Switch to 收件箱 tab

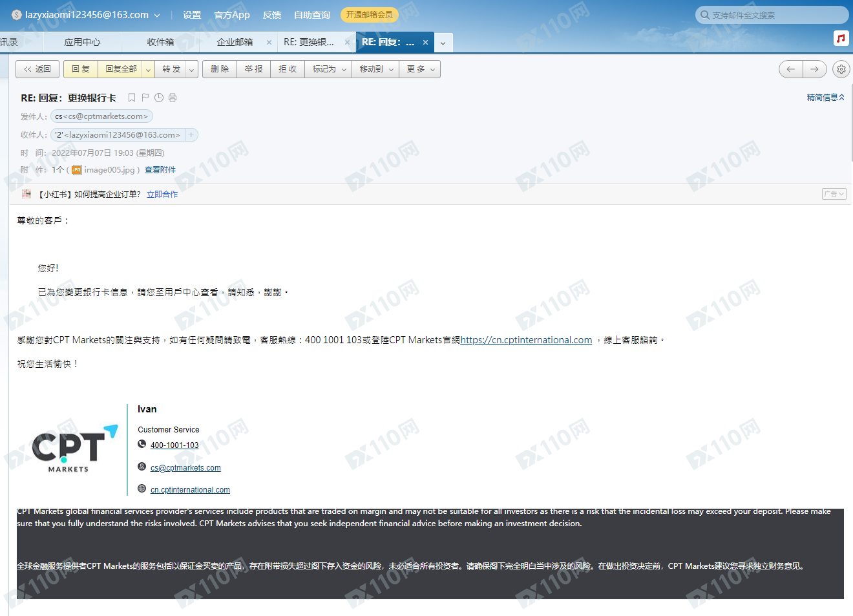pyautogui.click(x=160, y=42)
